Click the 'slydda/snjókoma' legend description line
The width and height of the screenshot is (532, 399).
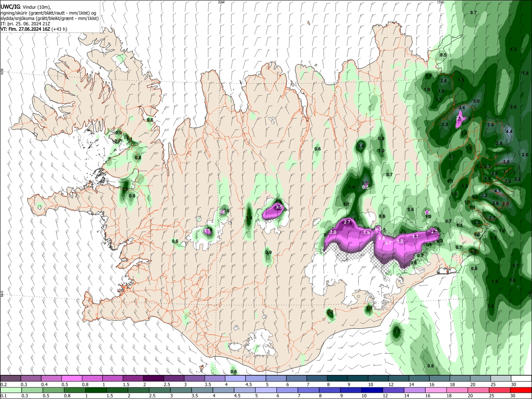tap(49, 18)
